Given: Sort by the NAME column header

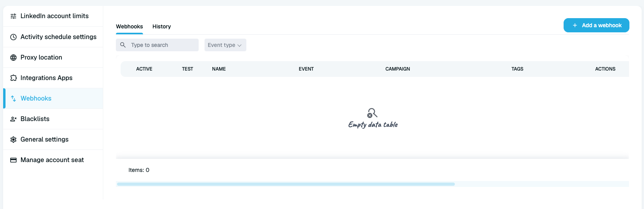Looking at the screenshot, I should pos(219,69).
